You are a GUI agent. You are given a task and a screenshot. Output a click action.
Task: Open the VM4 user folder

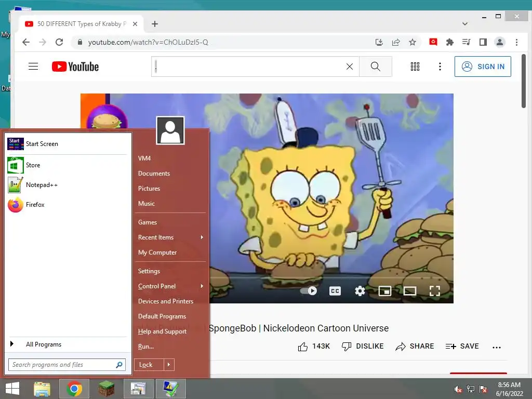point(170,158)
